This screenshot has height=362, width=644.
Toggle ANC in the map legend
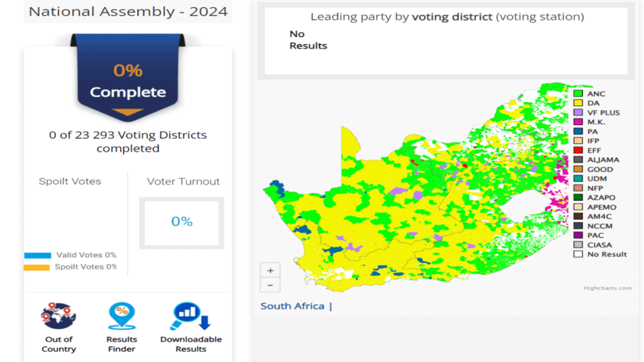[596, 94]
